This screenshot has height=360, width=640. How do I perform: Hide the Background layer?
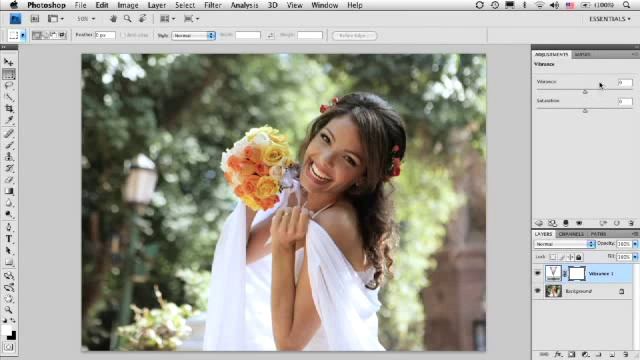tap(538, 291)
